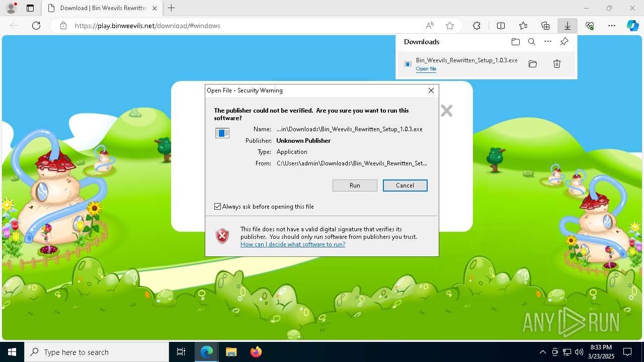Close the webpage popup with gray X
Image resolution: width=644 pixels, height=362 pixels.
point(446,111)
